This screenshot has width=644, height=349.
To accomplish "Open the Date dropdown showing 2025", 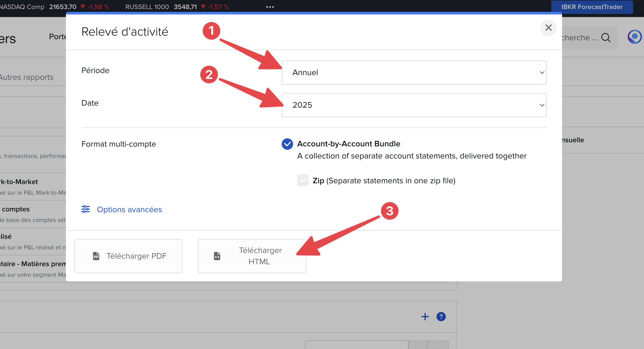I will [x=413, y=105].
